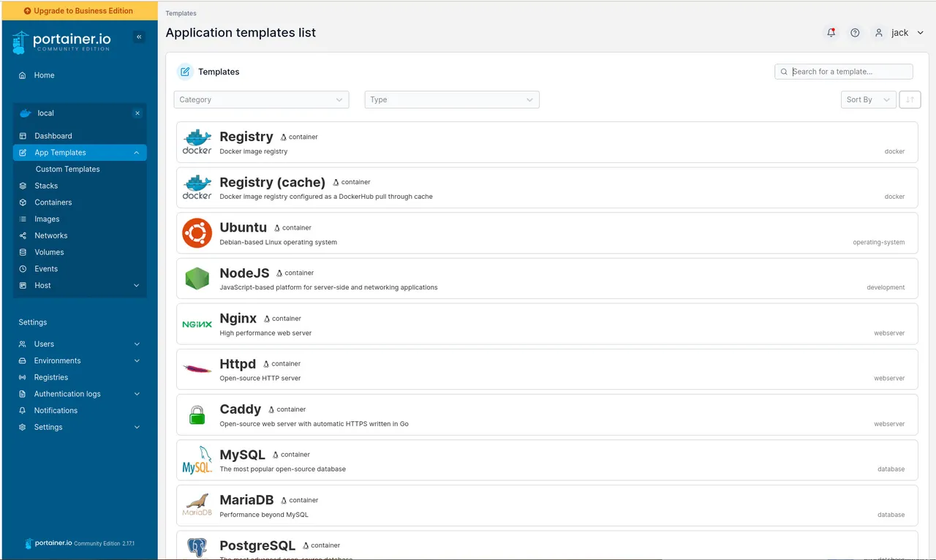
Task: Collapse sidebar with double chevron icon
Action: tap(139, 37)
